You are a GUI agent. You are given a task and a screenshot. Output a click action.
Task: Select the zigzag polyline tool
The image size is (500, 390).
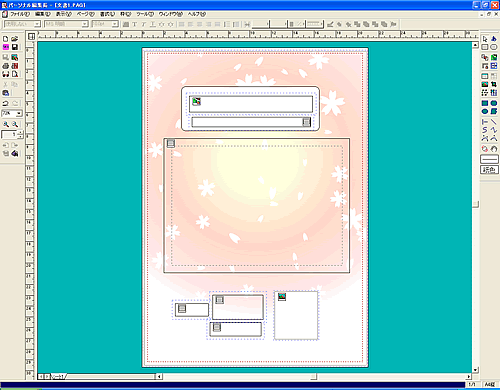494,130
